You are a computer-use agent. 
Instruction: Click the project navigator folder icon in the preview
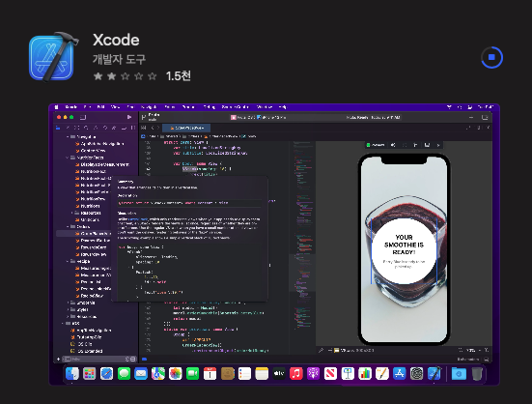[58, 128]
